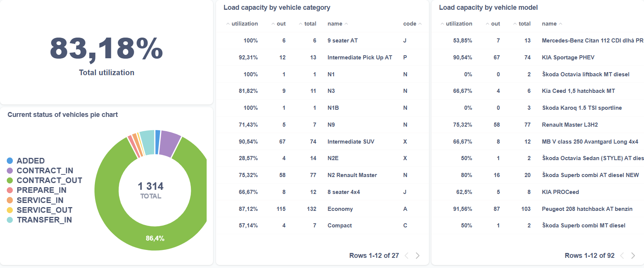Image resolution: width=644 pixels, height=268 pixels.
Task: Open the KIA Sportage PHEV model row
Action: tap(568, 58)
